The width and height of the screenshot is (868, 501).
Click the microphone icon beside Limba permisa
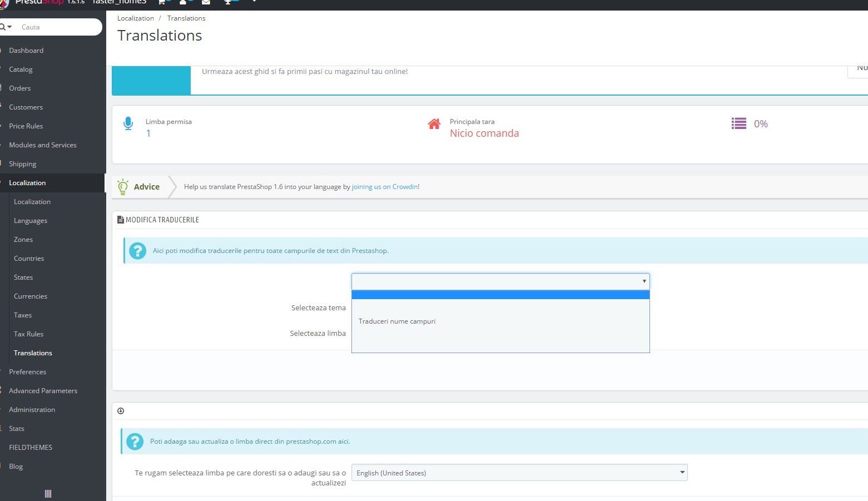click(x=128, y=123)
